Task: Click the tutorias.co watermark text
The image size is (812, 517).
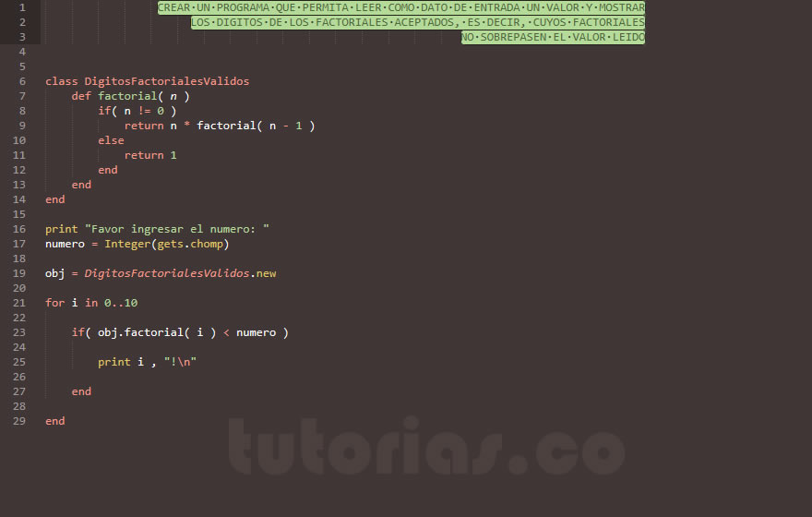Action: 426,447
